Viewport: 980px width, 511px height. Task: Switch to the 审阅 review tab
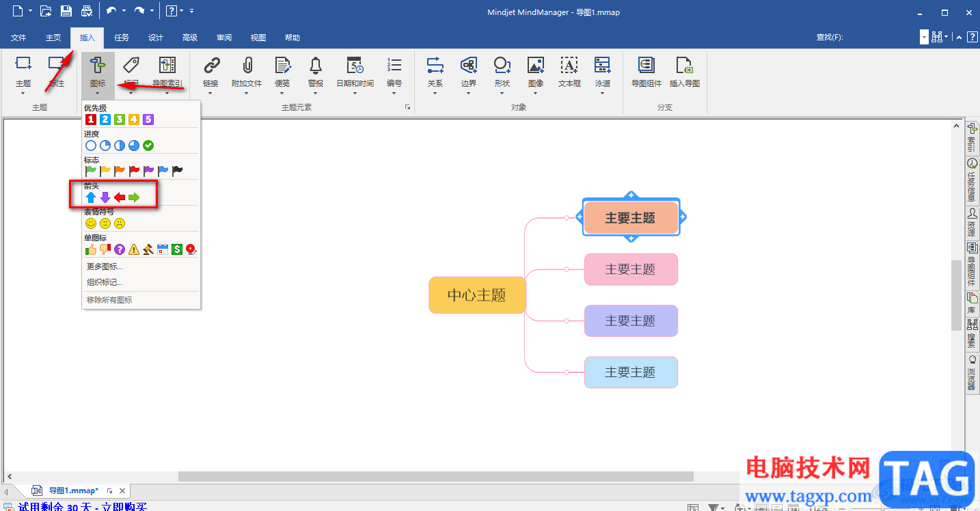(x=224, y=38)
